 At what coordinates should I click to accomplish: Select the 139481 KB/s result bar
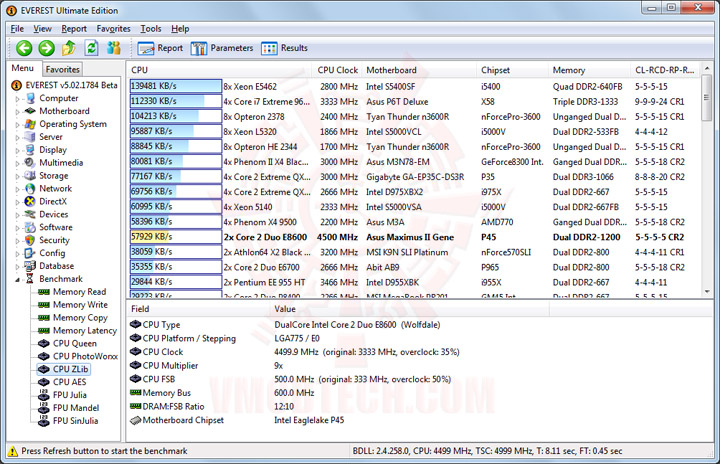click(x=175, y=86)
